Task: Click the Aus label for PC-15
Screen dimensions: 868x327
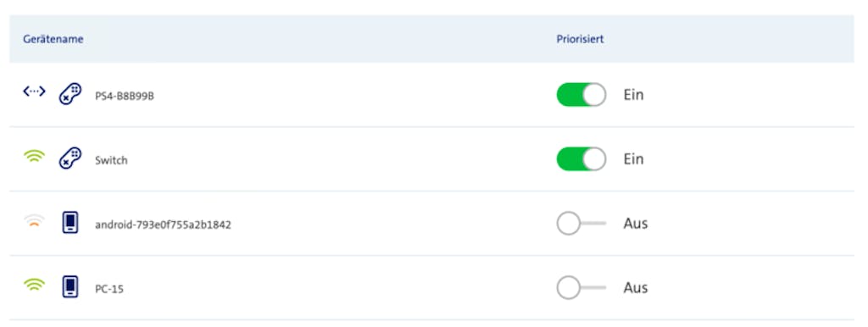Action: coord(636,288)
